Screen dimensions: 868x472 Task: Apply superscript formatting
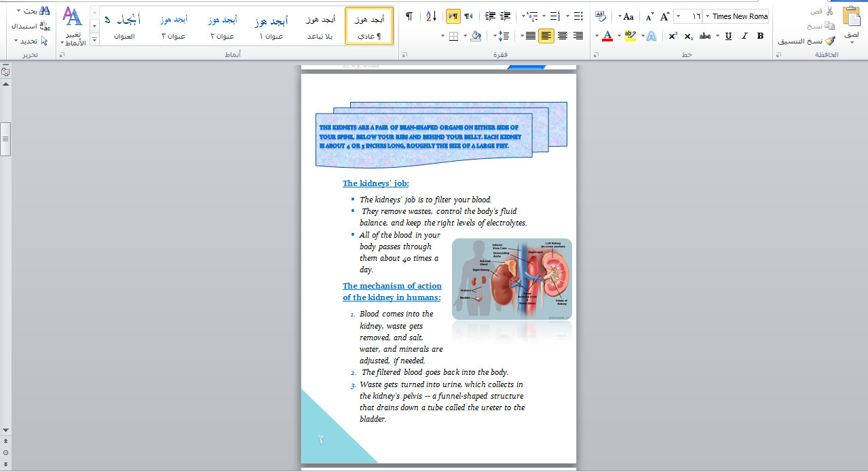pos(673,36)
